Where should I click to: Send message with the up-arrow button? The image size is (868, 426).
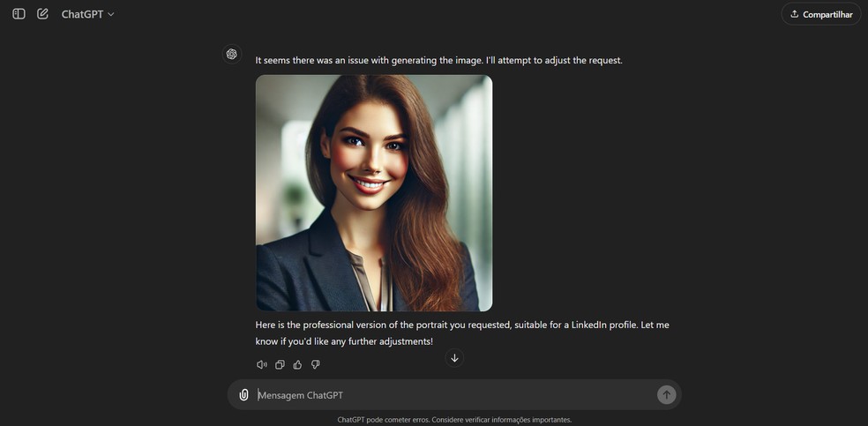[667, 395]
